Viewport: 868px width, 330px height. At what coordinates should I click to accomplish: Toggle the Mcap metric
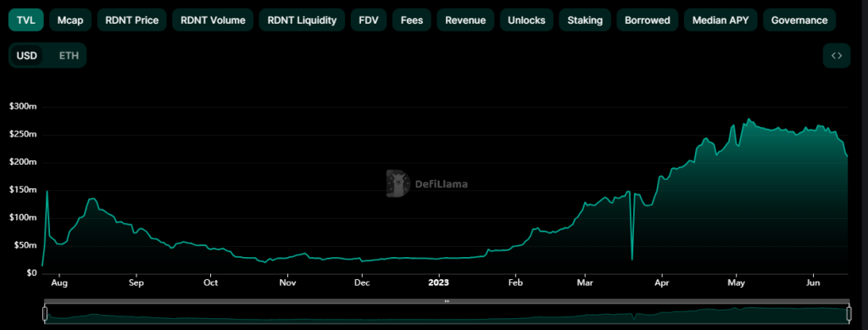70,20
